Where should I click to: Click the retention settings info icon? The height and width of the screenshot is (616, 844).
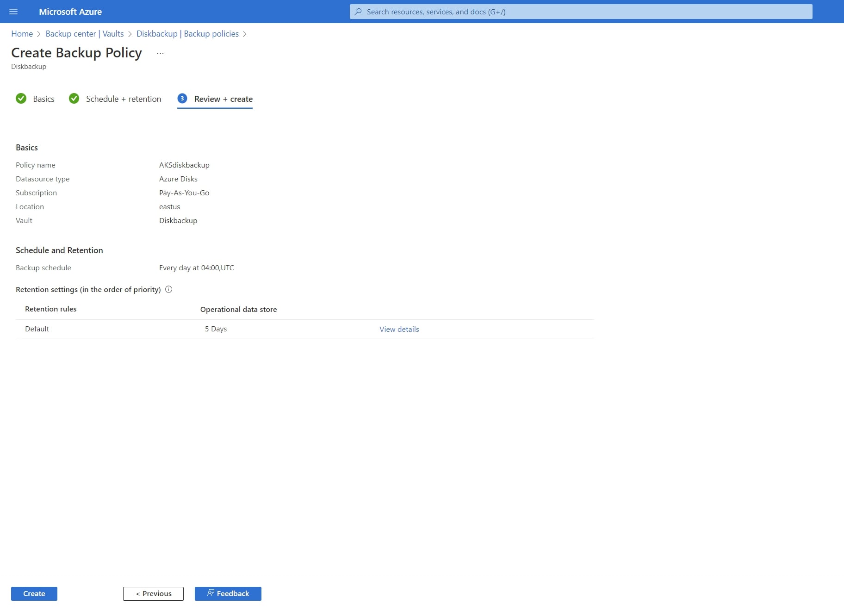(x=169, y=289)
